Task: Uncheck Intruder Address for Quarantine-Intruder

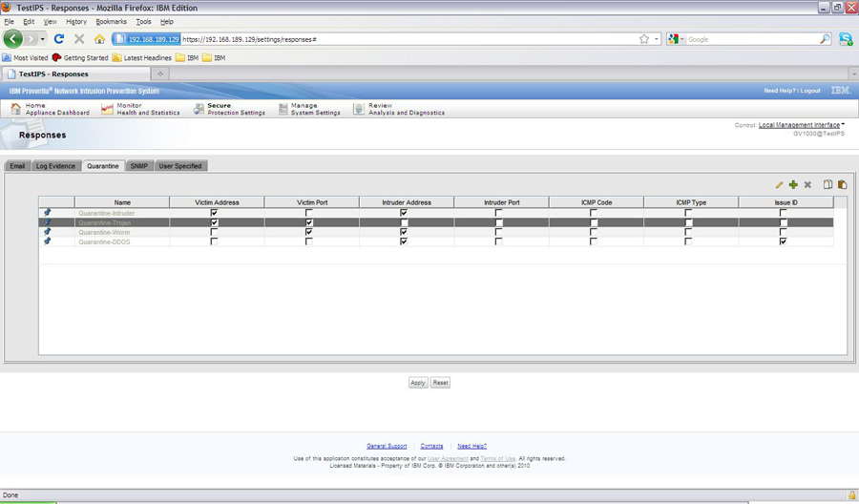Action: click(x=404, y=213)
